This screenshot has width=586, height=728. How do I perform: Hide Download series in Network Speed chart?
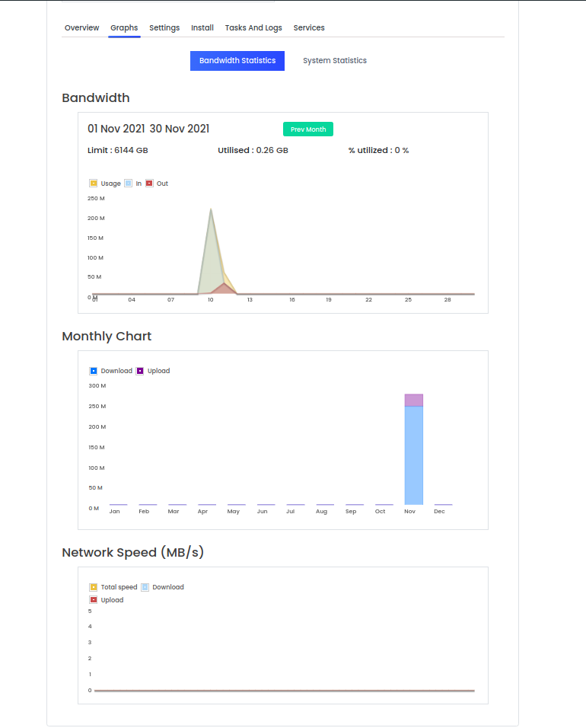[x=145, y=587]
